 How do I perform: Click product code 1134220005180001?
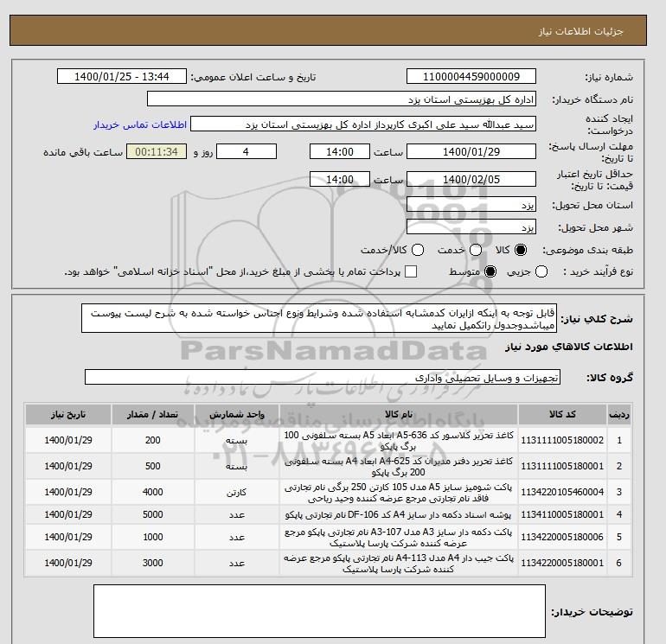(562, 563)
